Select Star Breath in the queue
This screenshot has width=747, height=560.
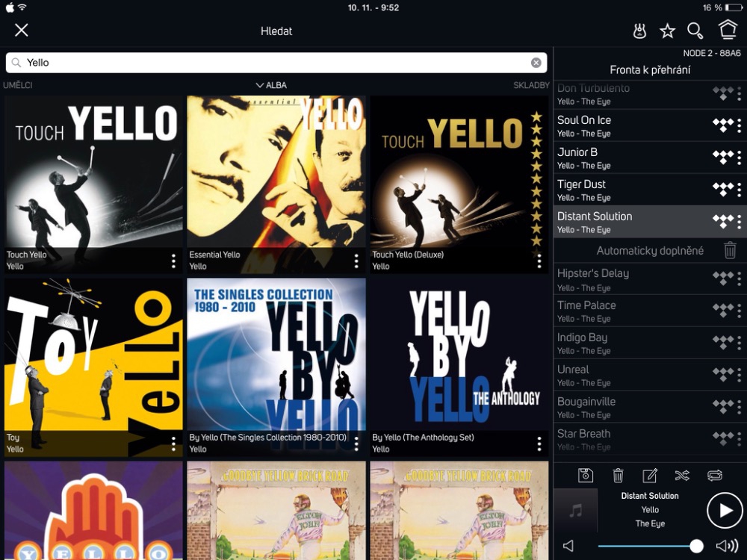(x=650, y=439)
